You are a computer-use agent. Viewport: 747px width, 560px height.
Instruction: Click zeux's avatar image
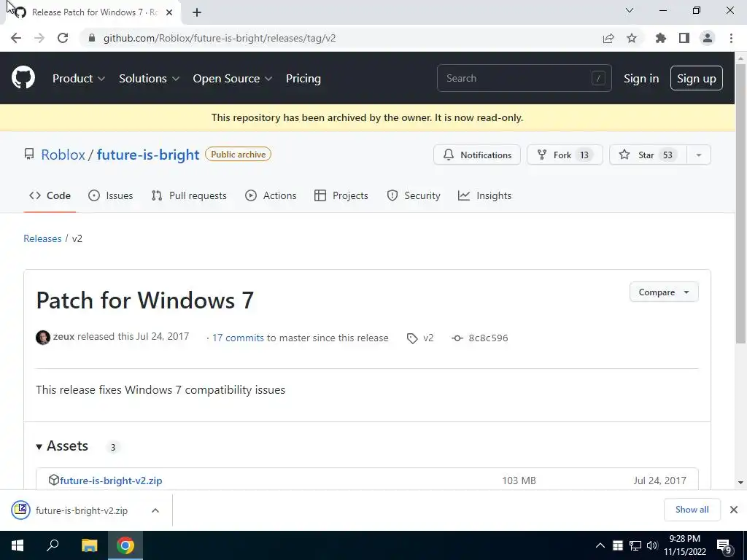pyautogui.click(x=43, y=337)
